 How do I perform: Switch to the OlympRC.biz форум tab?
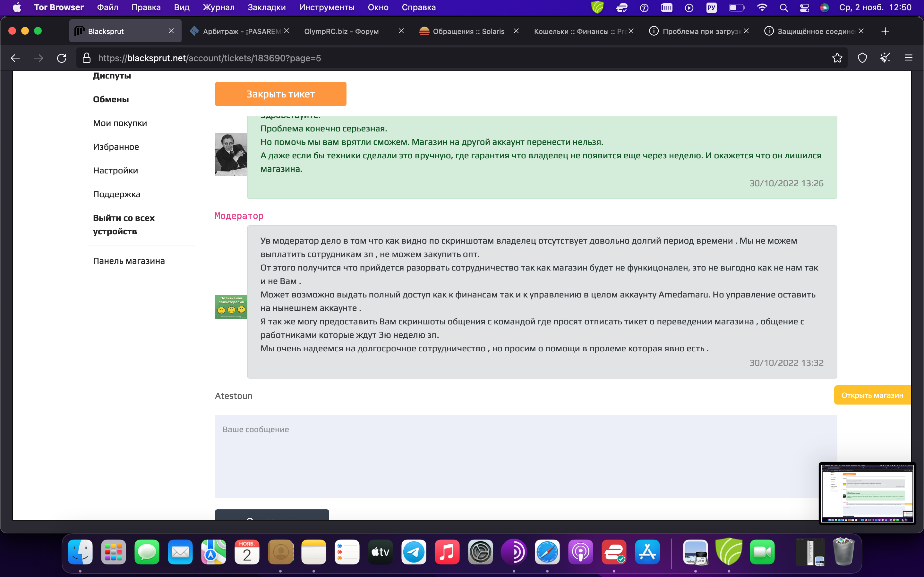[x=341, y=31]
